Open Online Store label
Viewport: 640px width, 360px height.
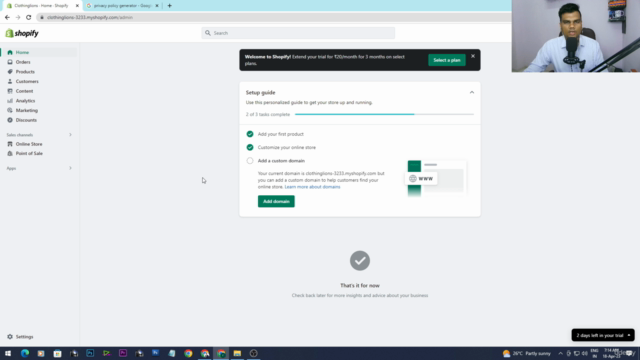[29, 144]
